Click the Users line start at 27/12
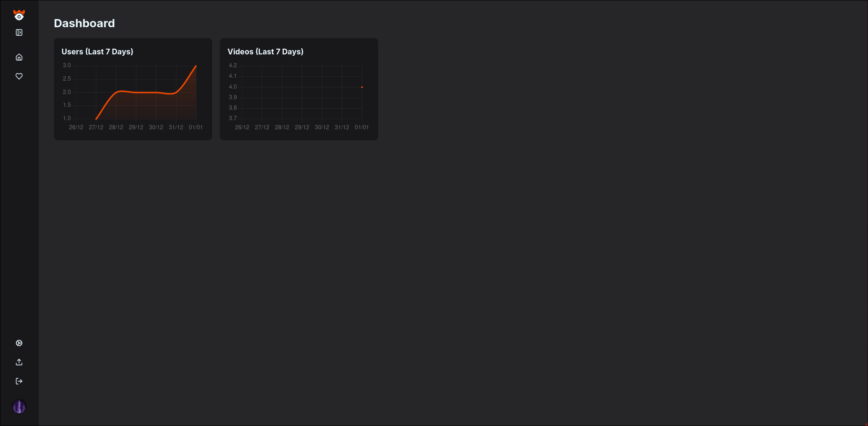This screenshot has width=868, height=426. point(96,119)
